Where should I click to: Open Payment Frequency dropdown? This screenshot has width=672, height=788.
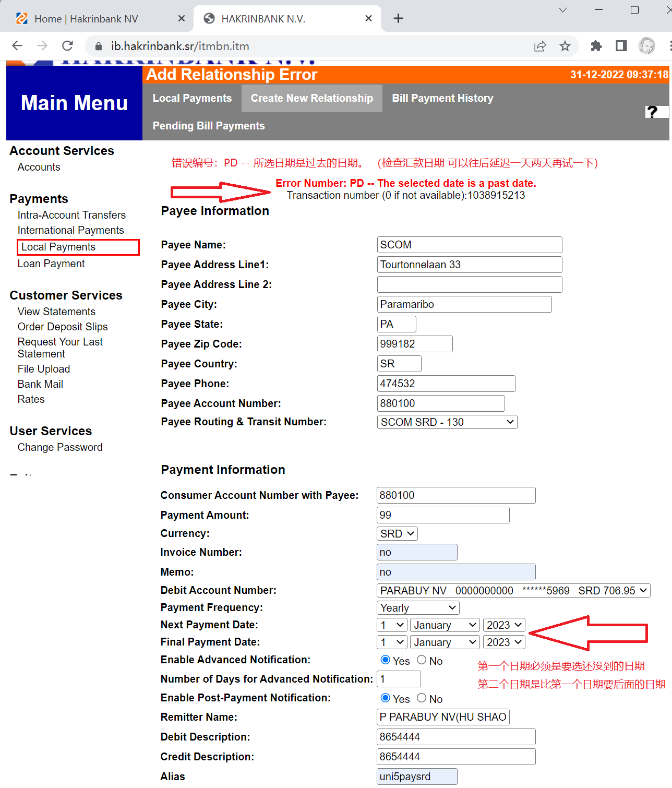(418, 608)
